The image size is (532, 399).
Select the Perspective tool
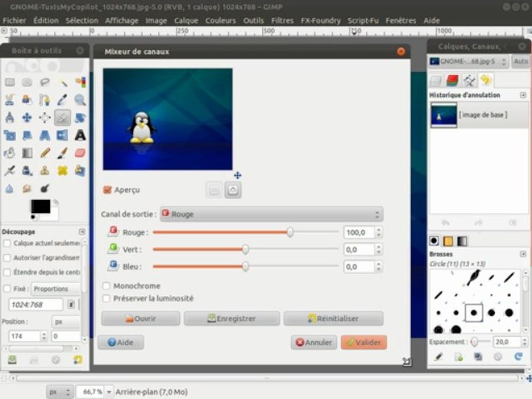[x=45, y=135]
